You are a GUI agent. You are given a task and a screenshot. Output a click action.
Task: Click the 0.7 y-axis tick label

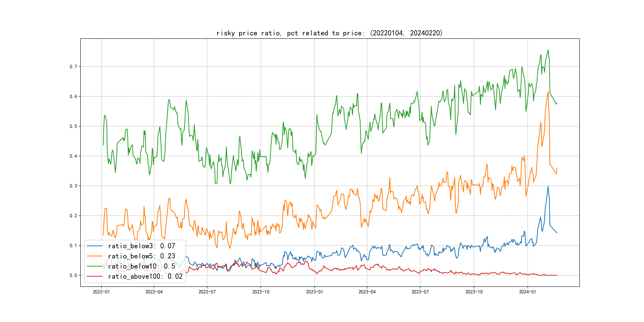coord(73,67)
